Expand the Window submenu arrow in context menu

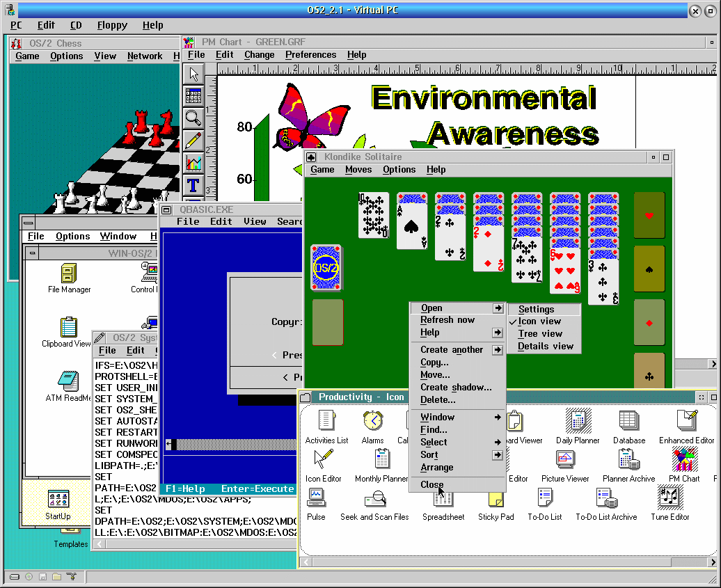click(498, 417)
